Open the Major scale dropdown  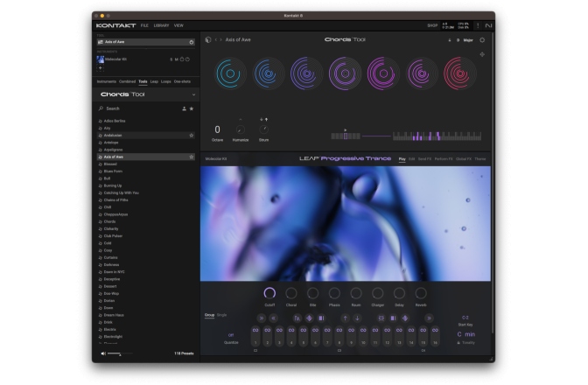pyautogui.click(x=468, y=40)
